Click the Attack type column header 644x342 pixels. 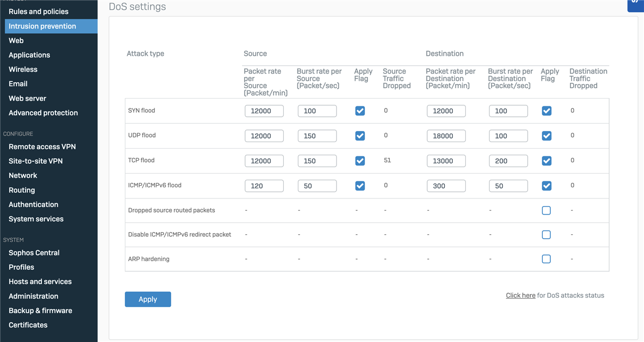(145, 53)
